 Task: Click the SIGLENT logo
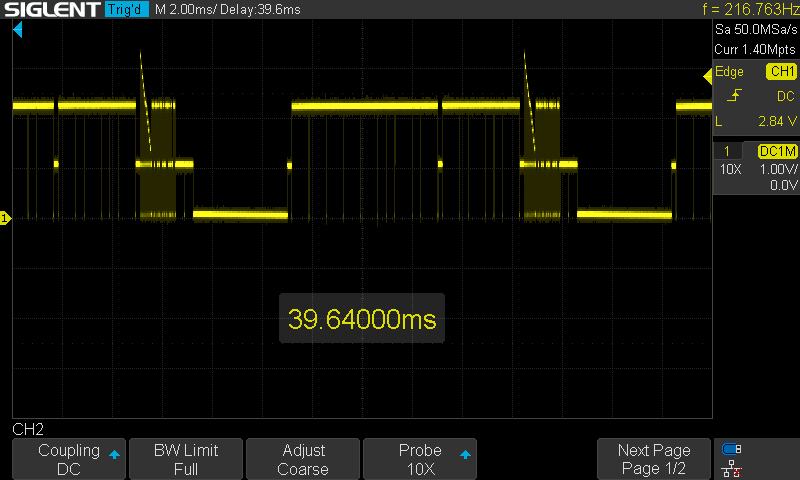coord(52,9)
